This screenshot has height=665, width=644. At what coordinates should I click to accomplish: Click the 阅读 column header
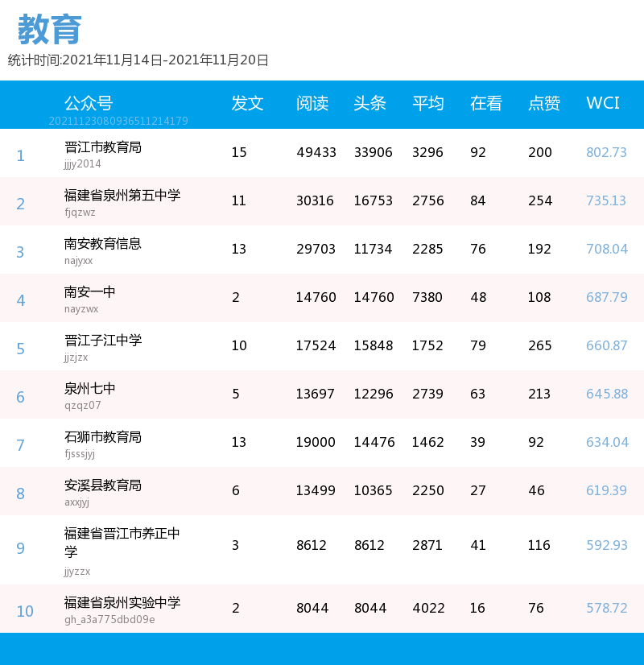click(312, 103)
